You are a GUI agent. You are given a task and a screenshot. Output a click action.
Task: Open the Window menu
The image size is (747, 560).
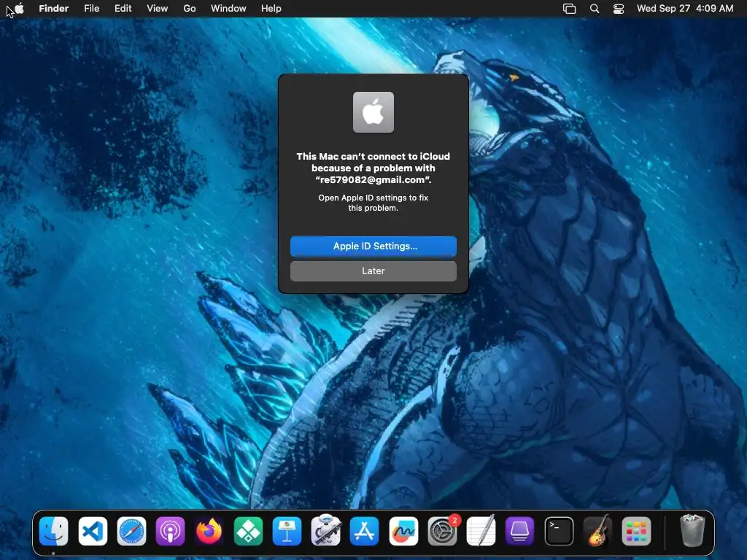coord(228,9)
